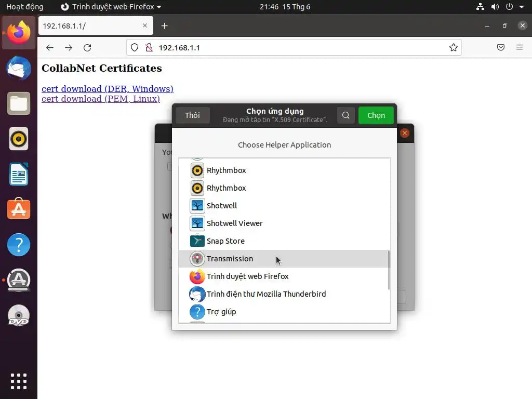
Task: Cancel with the Thôi button
Action: 192,115
